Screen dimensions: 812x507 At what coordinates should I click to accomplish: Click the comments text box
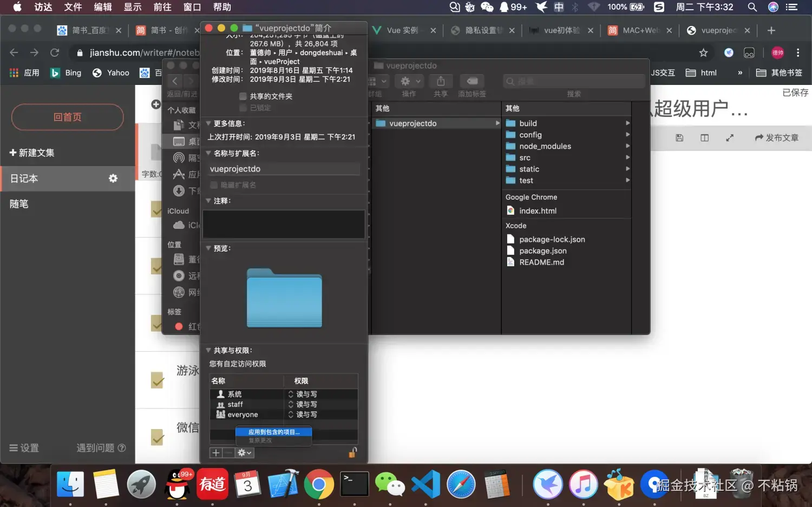tap(284, 224)
